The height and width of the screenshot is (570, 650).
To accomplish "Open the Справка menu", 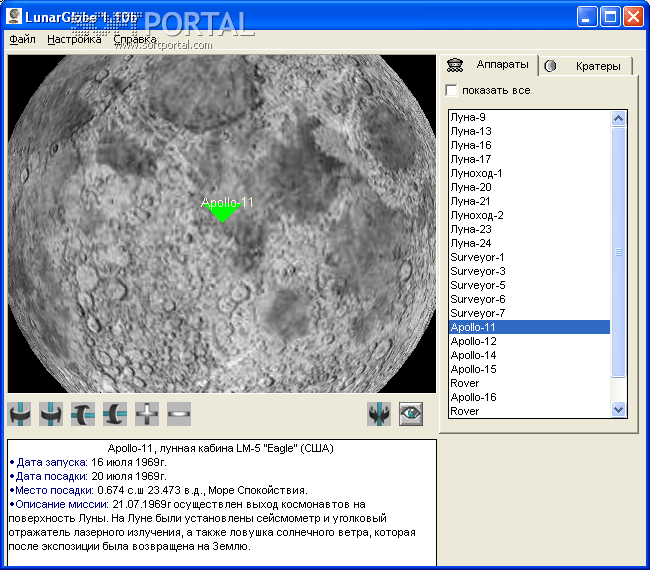I will (x=134, y=40).
